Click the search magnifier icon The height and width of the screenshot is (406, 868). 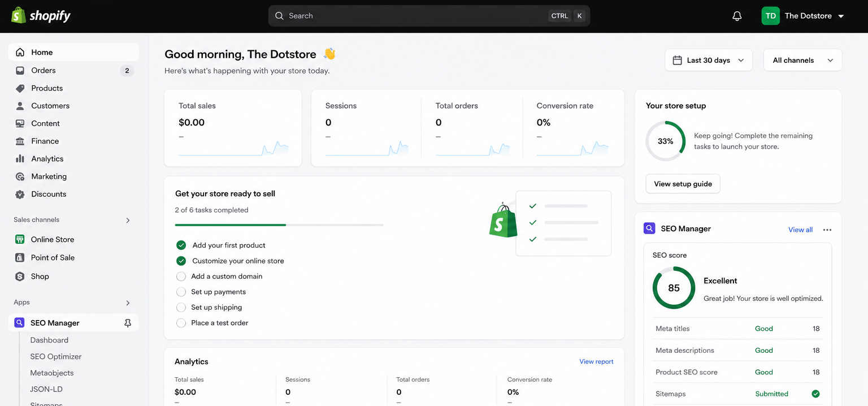[279, 16]
